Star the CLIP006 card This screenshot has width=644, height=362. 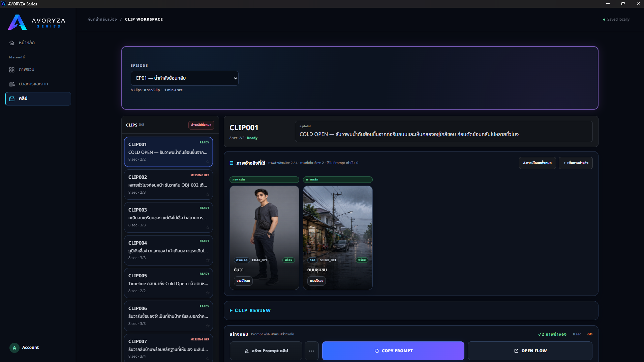point(208,326)
